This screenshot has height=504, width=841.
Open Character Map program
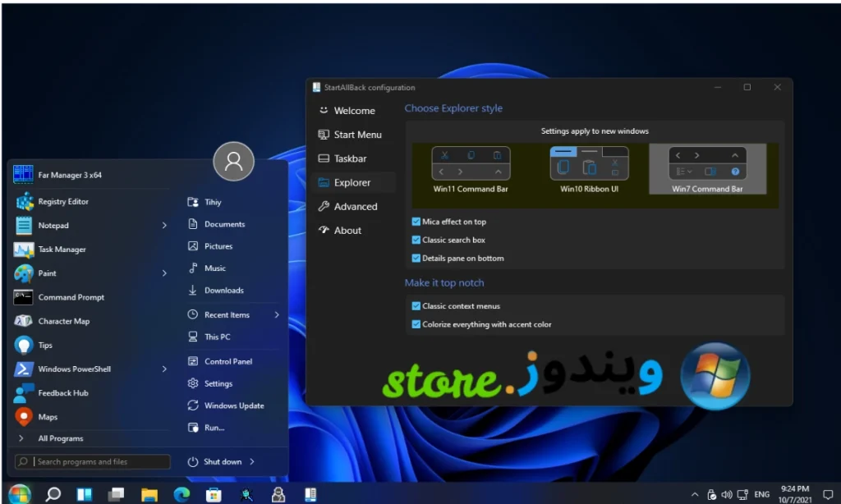63,322
